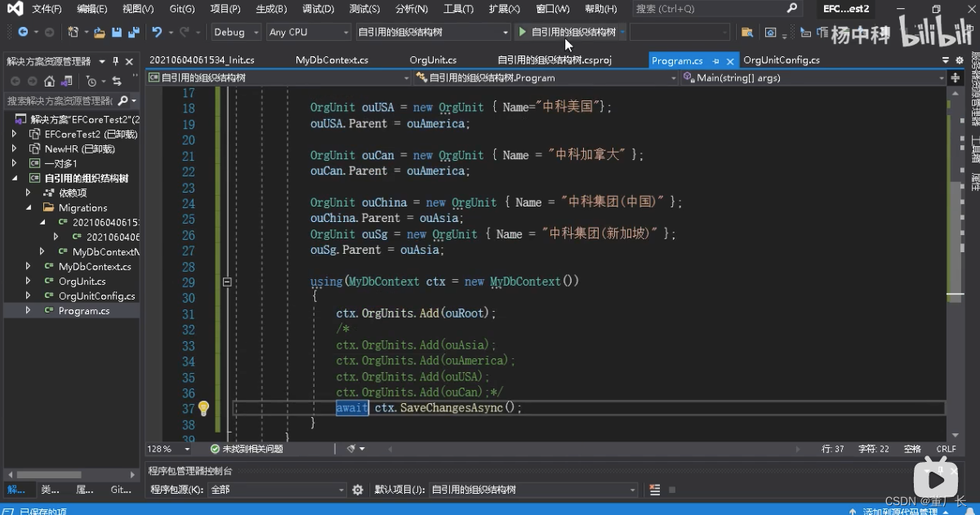Viewport: 980px width, 515px height.
Task: Open package source settings gear icon
Action: coord(357,490)
